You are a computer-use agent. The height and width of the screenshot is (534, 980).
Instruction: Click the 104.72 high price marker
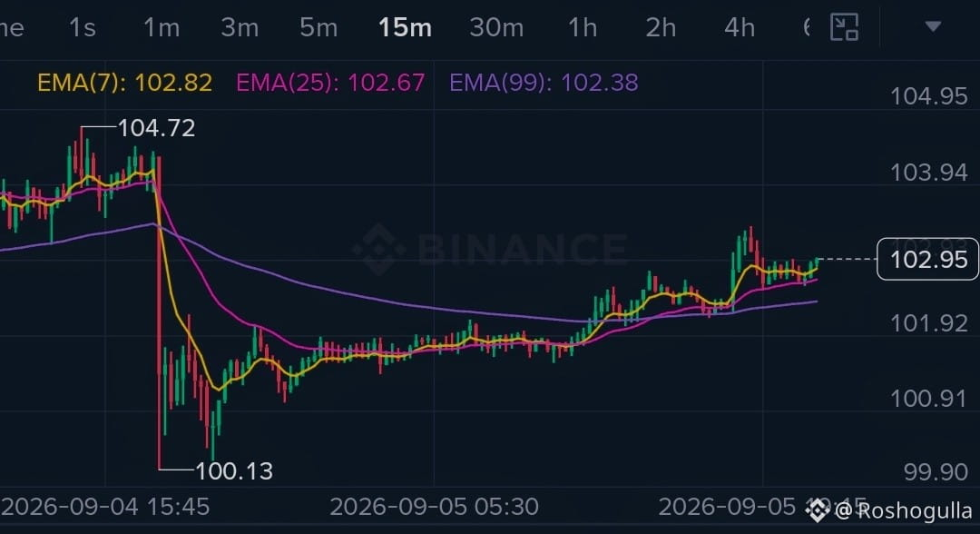click(156, 128)
